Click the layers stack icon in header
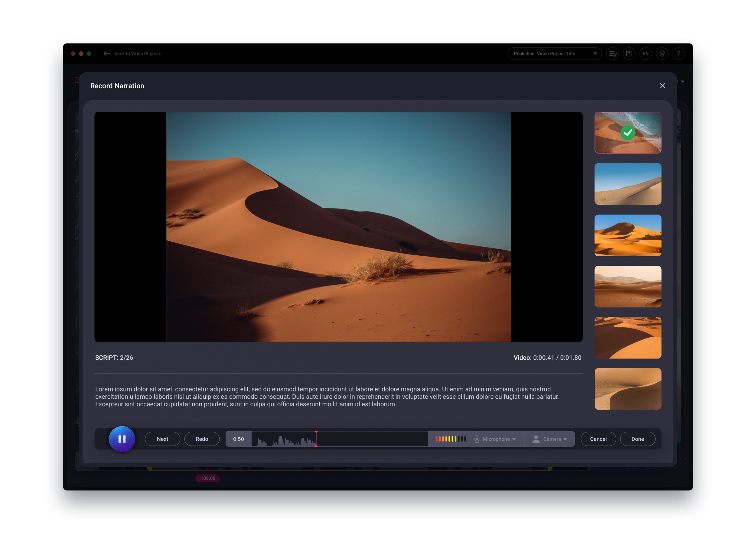Viewport: 756px width, 535px height. [662, 53]
